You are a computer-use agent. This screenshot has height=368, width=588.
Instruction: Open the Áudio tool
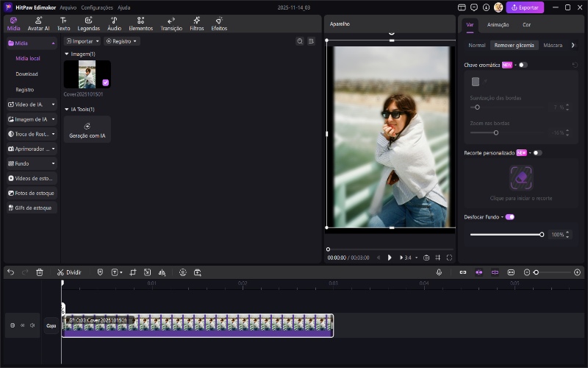pyautogui.click(x=114, y=24)
